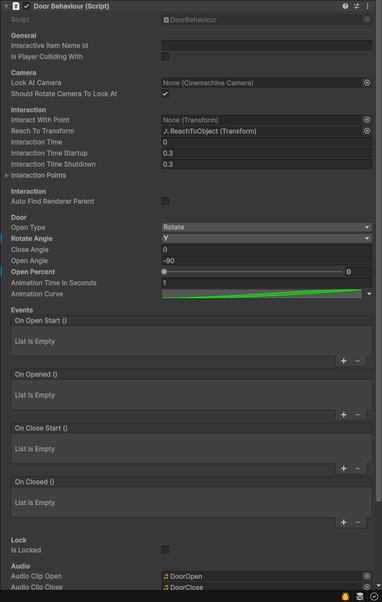Open object picker for Audio Clip Open
Image resolution: width=382 pixels, height=602 pixels.
point(367,576)
